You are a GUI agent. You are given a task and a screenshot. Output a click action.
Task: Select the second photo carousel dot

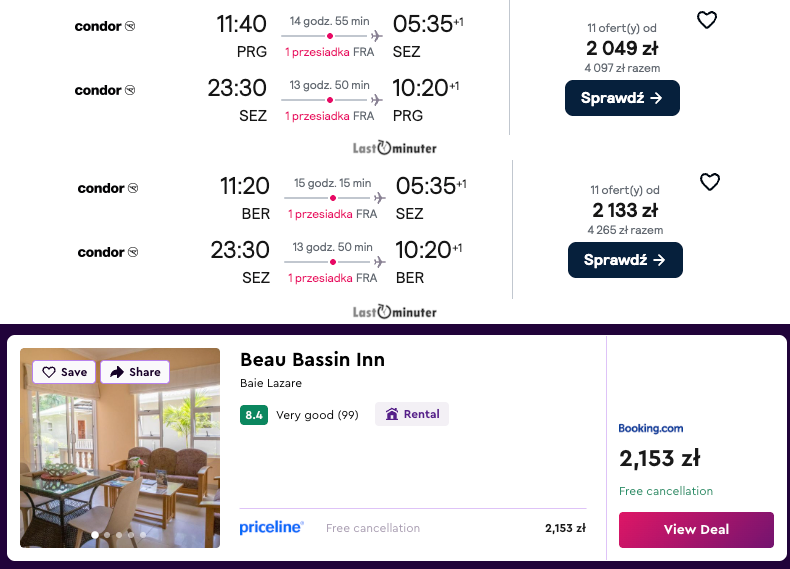106,535
